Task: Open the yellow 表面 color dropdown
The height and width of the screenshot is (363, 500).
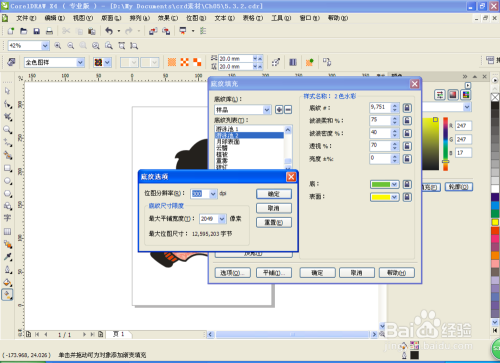Action: 395,197
